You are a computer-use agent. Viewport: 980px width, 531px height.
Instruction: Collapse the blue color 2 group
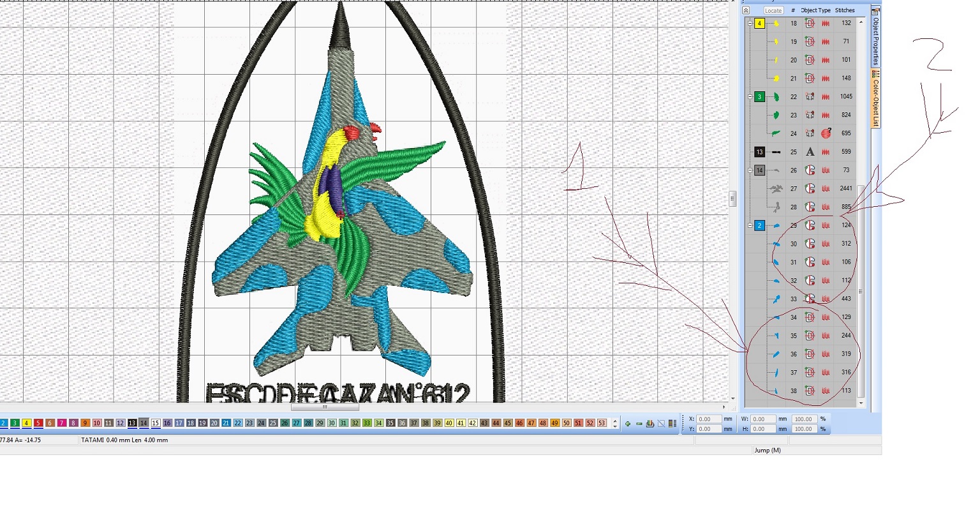pyautogui.click(x=750, y=225)
